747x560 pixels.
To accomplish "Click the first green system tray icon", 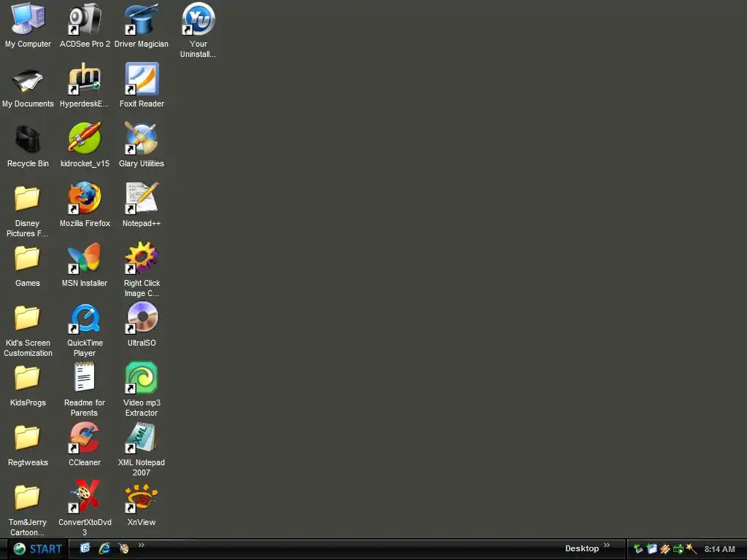I will 638,549.
